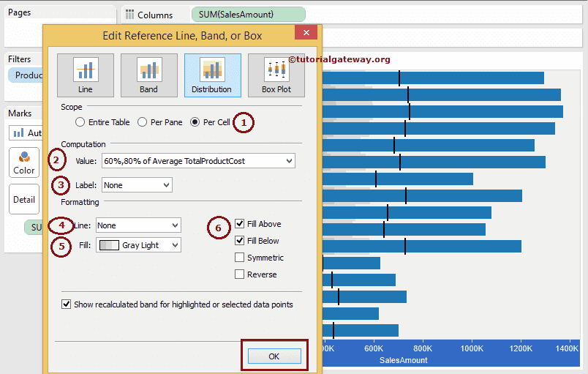
Task: Toggle the Fill Above checkbox
Action: (239, 224)
